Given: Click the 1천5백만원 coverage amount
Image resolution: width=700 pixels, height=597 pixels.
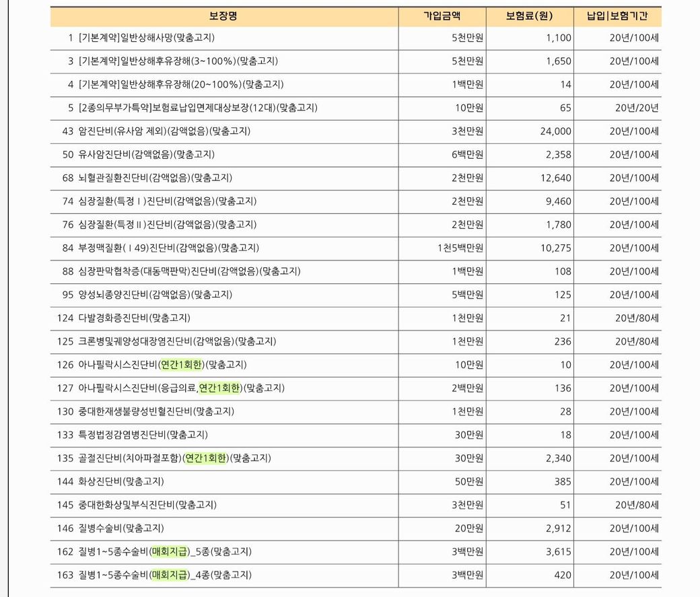Looking at the screenshot, I should click(460, 248).
